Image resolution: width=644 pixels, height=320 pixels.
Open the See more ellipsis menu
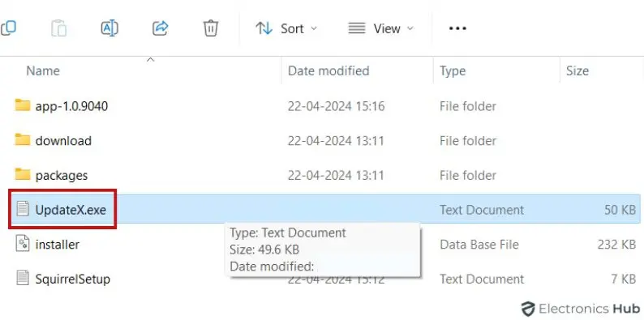point(457,28)
